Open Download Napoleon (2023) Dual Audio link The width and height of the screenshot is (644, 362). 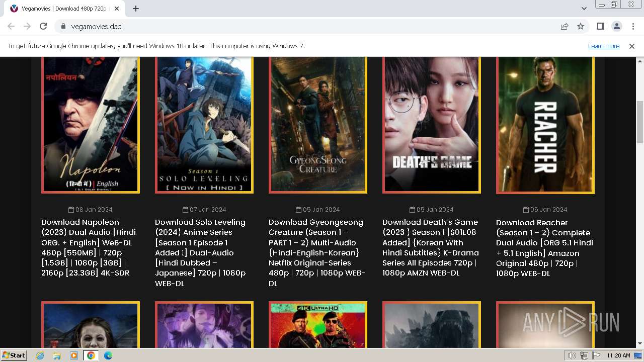[89, 247]
